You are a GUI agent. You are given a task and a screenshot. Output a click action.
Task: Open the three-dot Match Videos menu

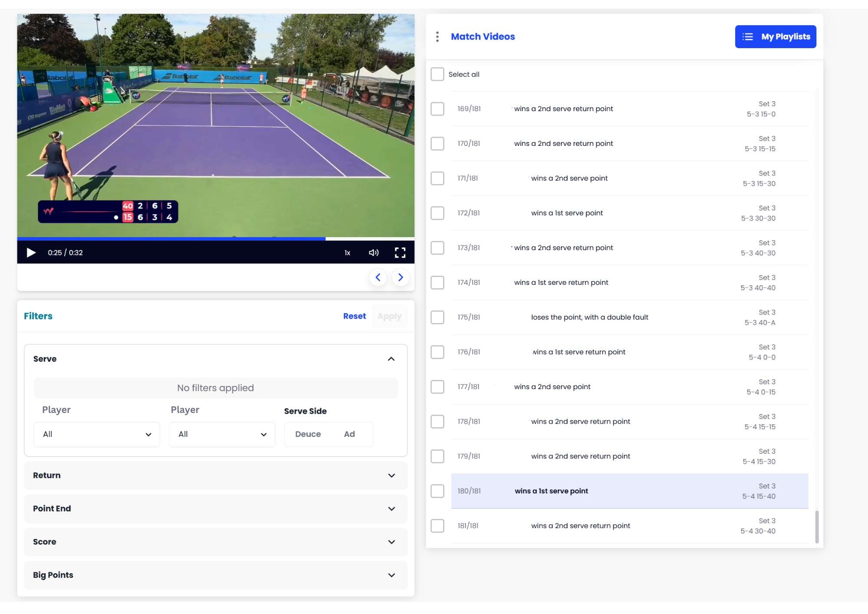click(437, 36)
